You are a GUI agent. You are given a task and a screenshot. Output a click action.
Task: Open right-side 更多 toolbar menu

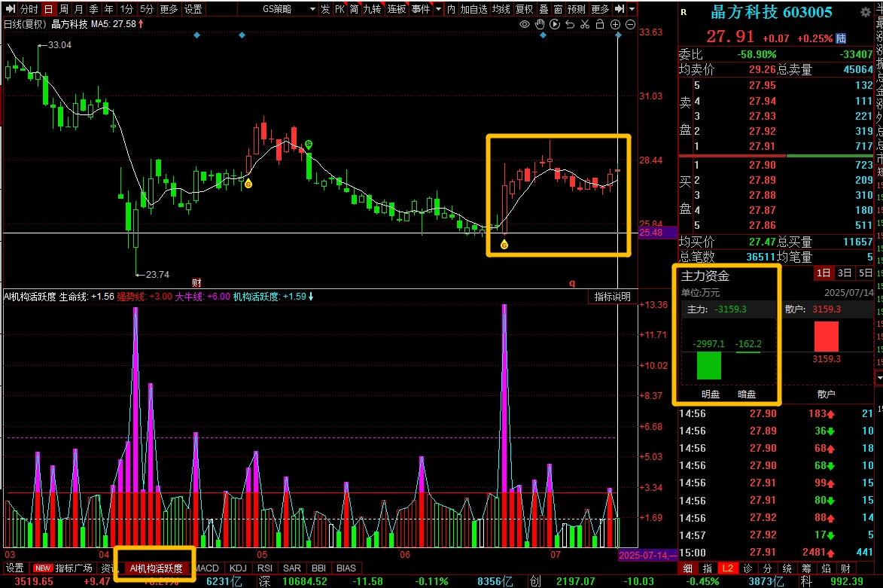click(x=600, y=9)
